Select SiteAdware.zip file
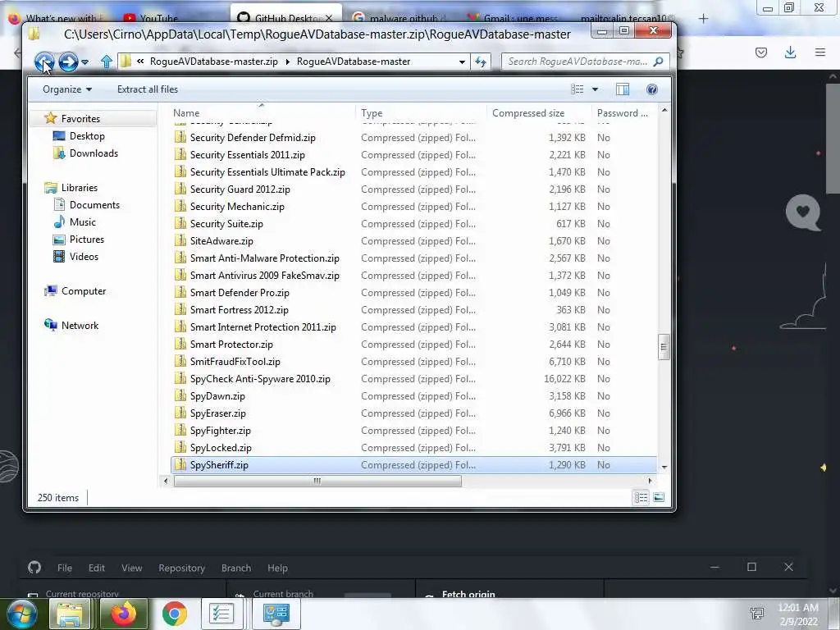Viewport: 840px width, 630px height. [x=221, y=241]
